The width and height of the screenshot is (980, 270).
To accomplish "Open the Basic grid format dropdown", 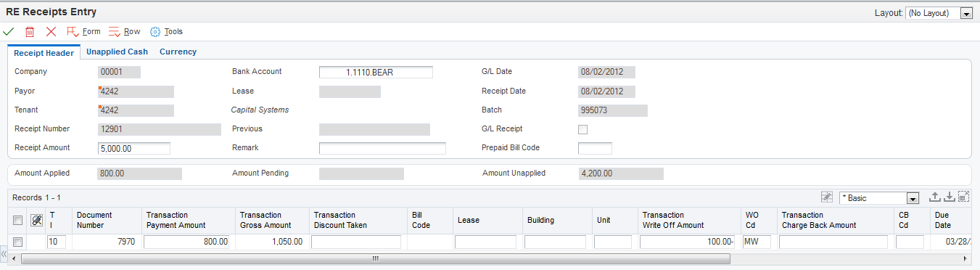I will 879,197.
